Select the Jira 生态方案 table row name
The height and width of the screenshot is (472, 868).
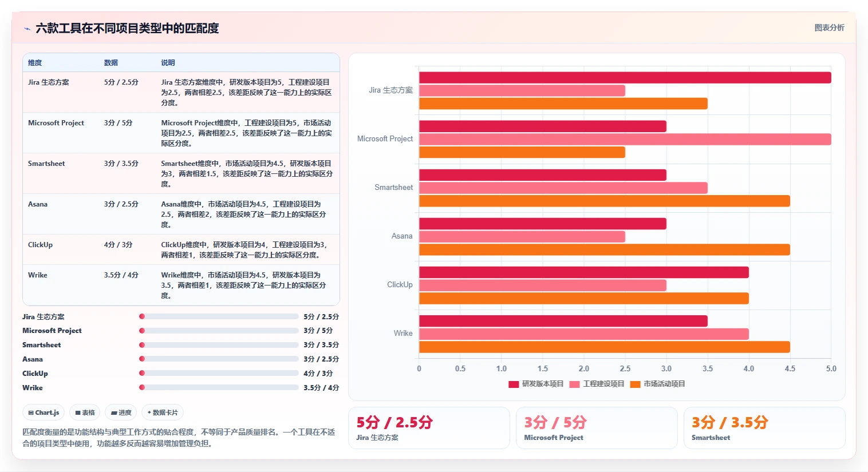[x=49, y=82]
